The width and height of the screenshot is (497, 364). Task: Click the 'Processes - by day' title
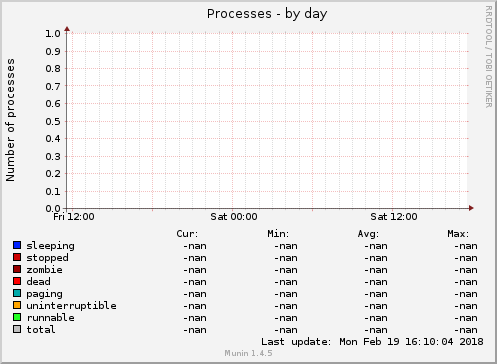click(267, 14)
